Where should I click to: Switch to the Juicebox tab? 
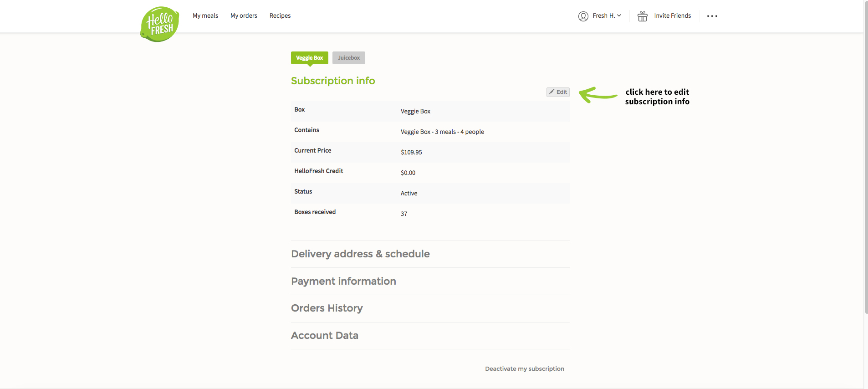tap(349, 58)
